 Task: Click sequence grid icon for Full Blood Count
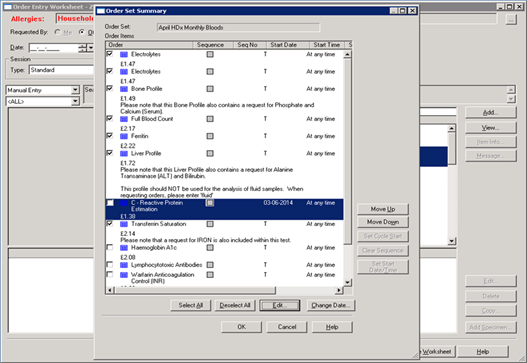point(210,119)
